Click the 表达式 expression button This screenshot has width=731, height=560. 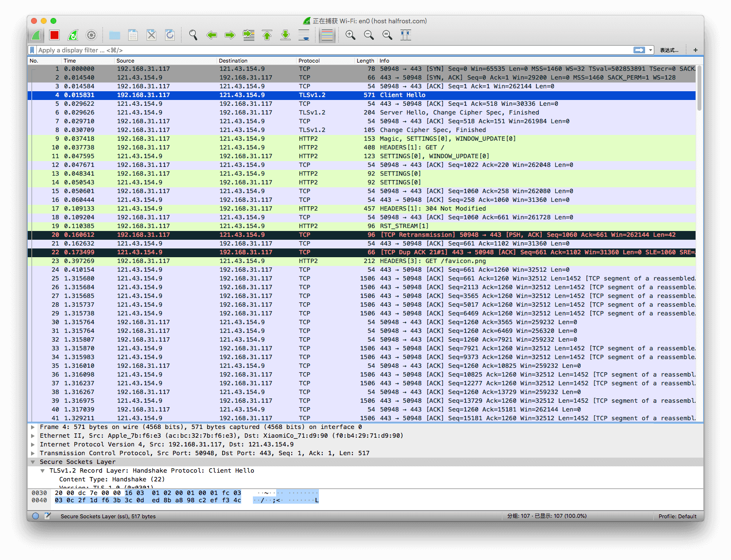[669, 50]
